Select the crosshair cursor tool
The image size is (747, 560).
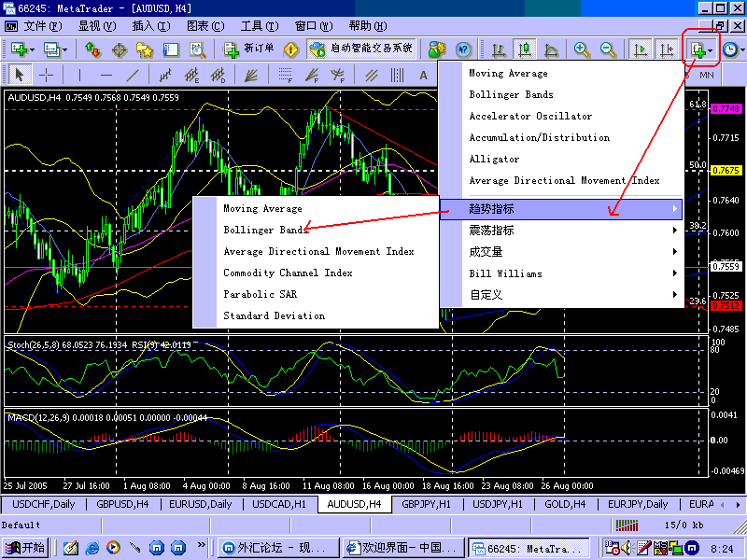[x=46, y=76]
